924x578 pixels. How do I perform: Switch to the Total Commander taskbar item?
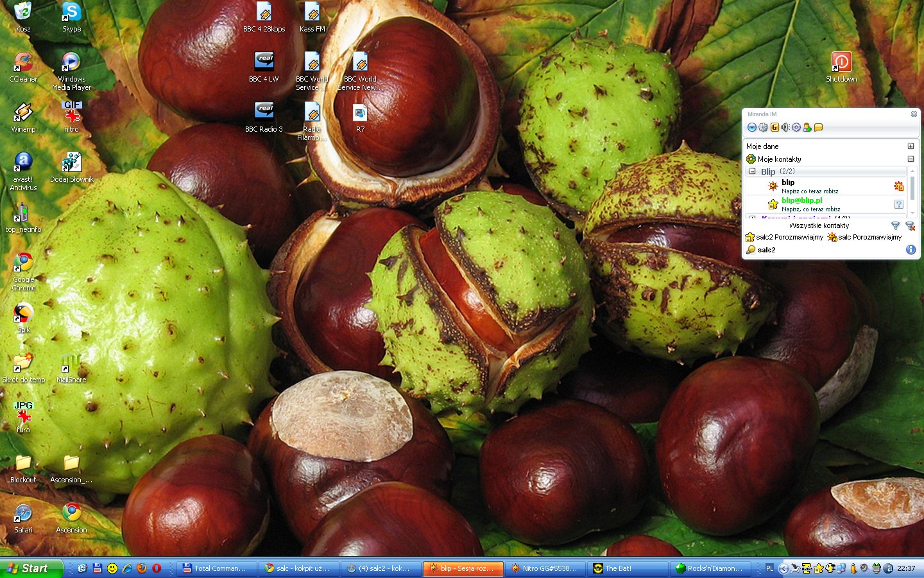[216, 568]
